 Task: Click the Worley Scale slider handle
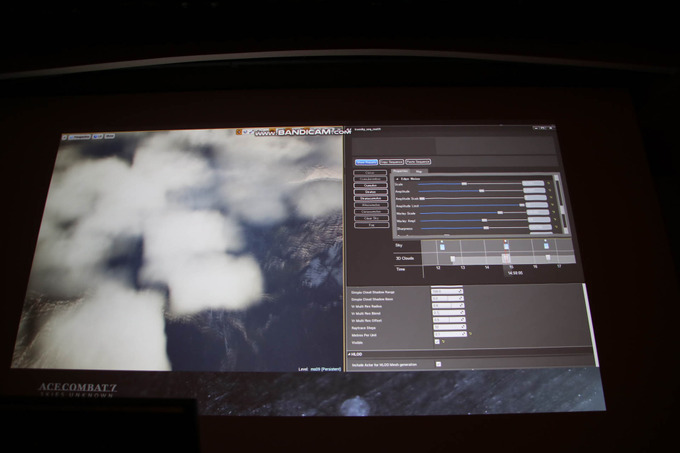[x=500, y=212]
